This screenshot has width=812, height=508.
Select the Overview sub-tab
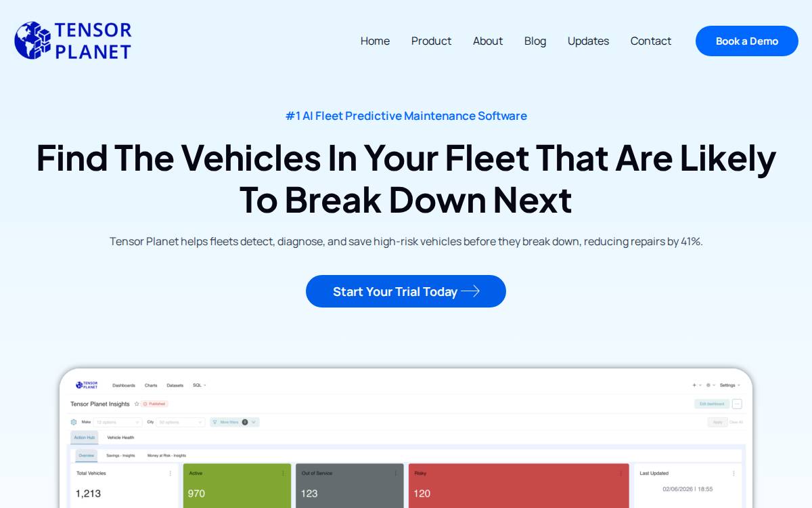tap(86, 456)
